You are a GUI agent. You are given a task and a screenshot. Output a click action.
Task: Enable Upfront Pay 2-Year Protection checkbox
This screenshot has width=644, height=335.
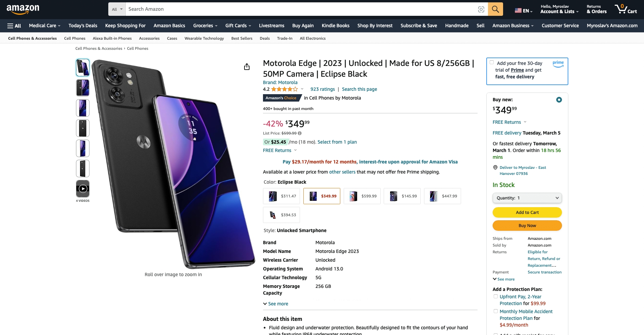click(x=495, y=296)
